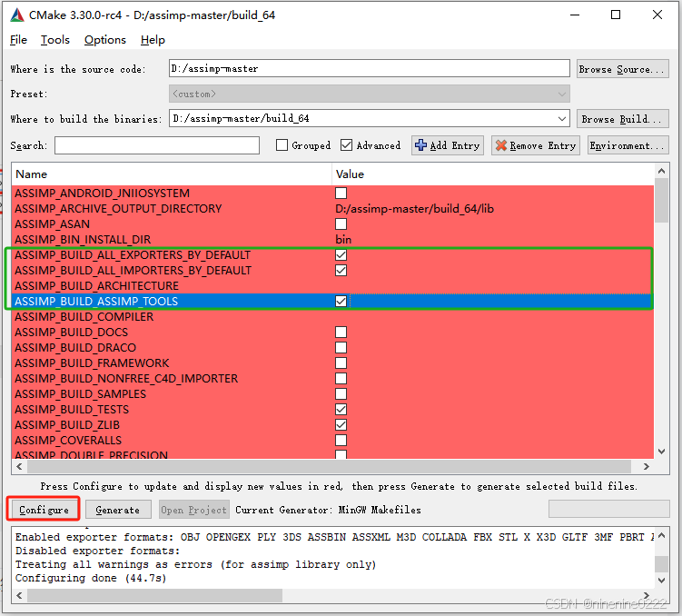Select ASSIMP_BIN_INSTALL_DIR entry name
Screen dimensions: 682x616
tap(83, 240)
